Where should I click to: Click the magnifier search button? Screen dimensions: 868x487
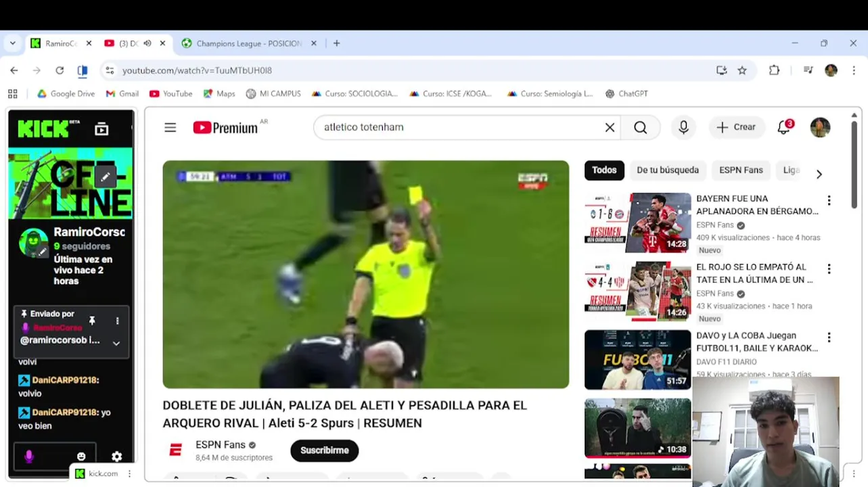(x=640, y=127)
